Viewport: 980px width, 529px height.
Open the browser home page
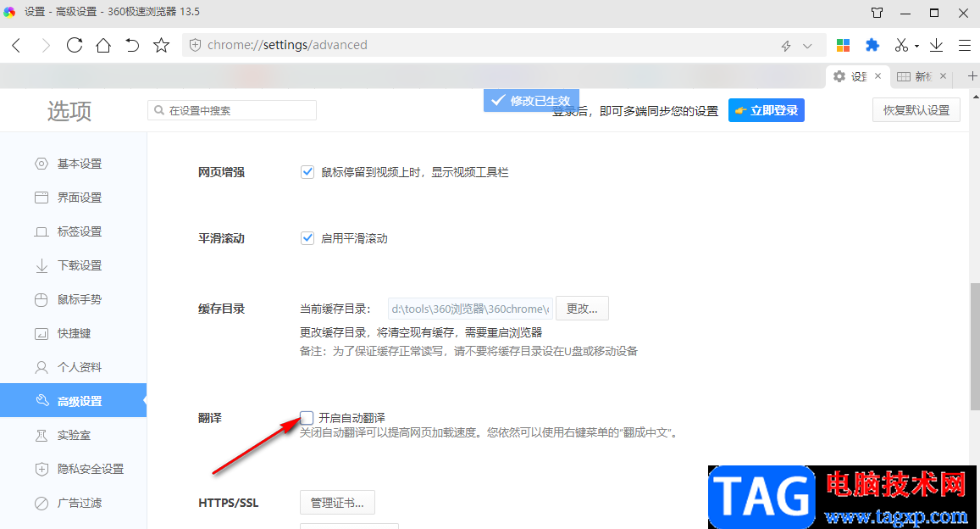(103, 45)
